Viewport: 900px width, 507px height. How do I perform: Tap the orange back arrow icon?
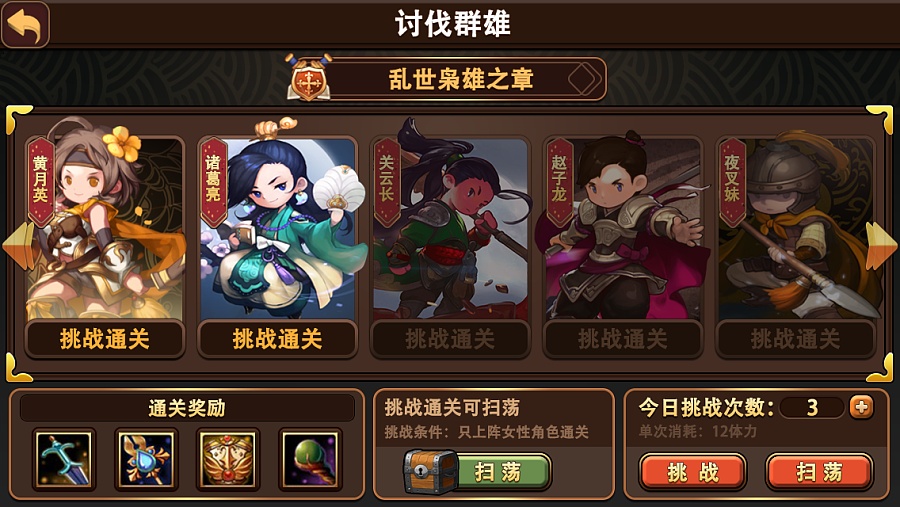[25, 24]
